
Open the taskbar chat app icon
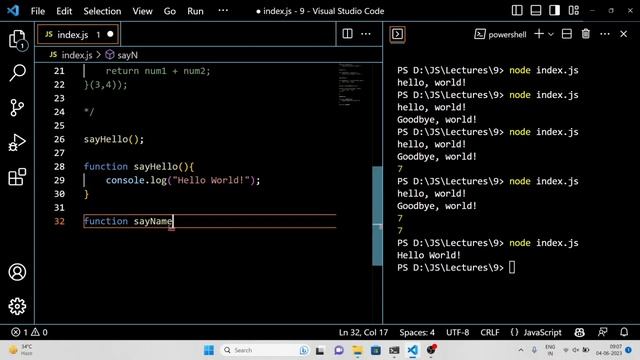339,350
